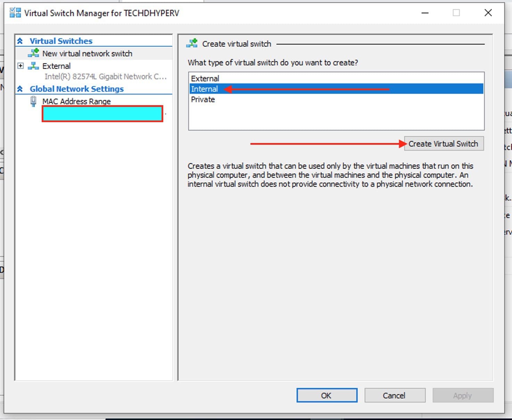Collapse the Global Network Settings chevron

20,89
